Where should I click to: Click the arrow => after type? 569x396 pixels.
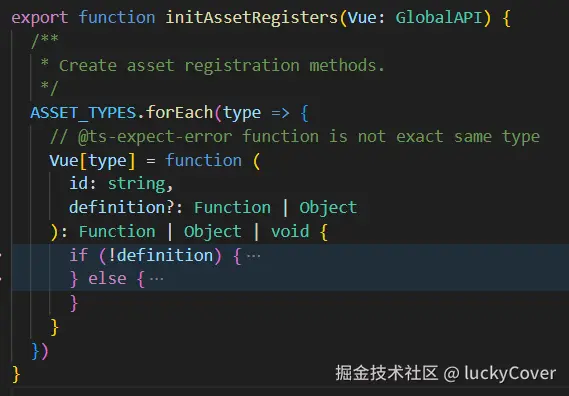click(281, 113)
